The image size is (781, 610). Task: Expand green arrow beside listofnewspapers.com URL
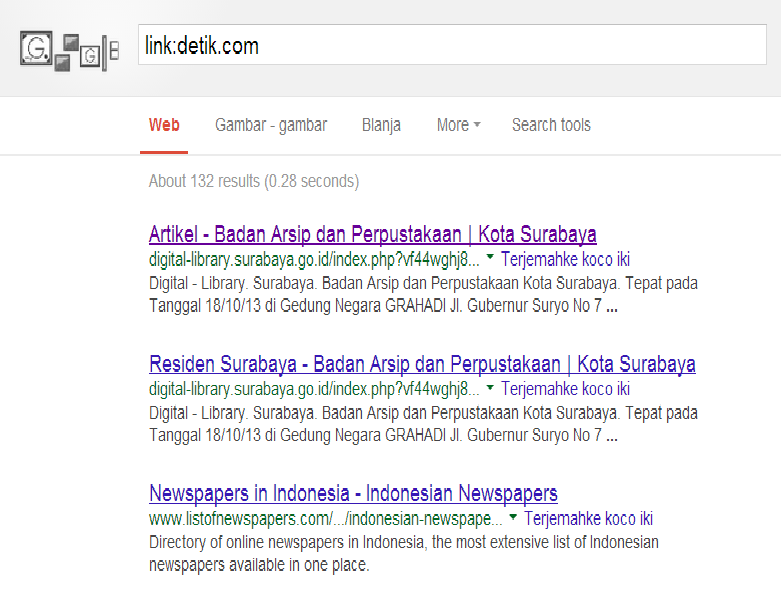click(x=513, y=516)
